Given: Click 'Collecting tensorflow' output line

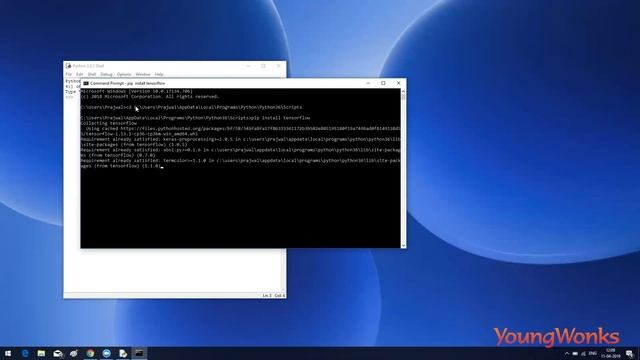Looking at the screenshot, I should (109, 123).
